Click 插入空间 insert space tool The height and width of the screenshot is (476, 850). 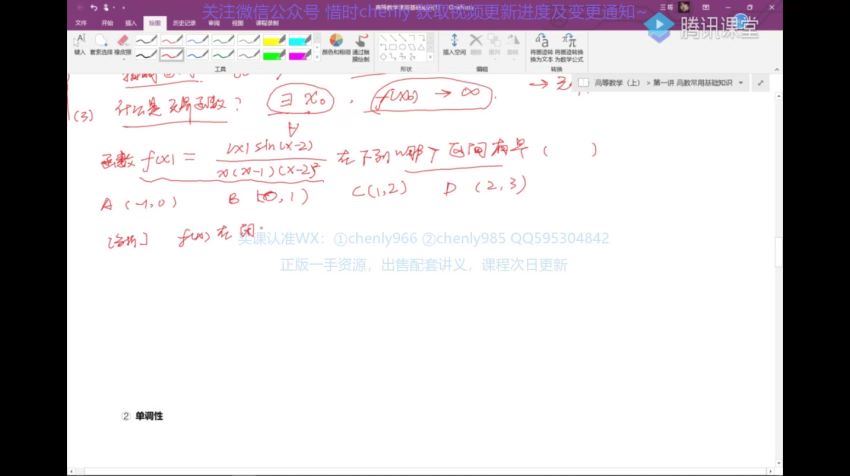click(x=454, y=44)
